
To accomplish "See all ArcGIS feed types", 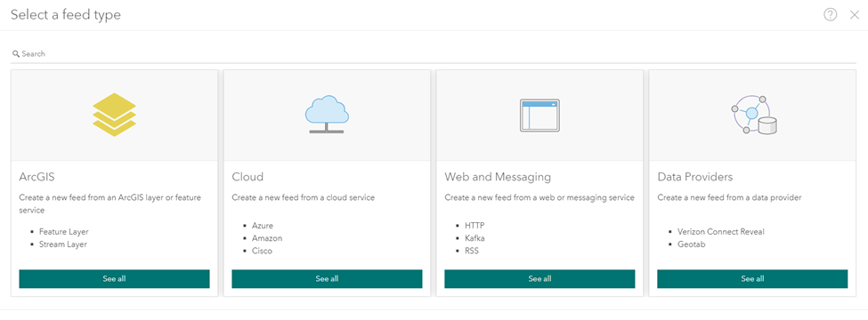I will tap(115, 278).
